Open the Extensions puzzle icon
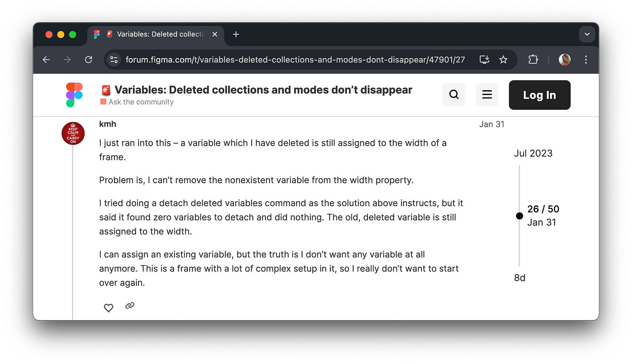The height and width of the screenshot is (364, 632). [533, 59]
